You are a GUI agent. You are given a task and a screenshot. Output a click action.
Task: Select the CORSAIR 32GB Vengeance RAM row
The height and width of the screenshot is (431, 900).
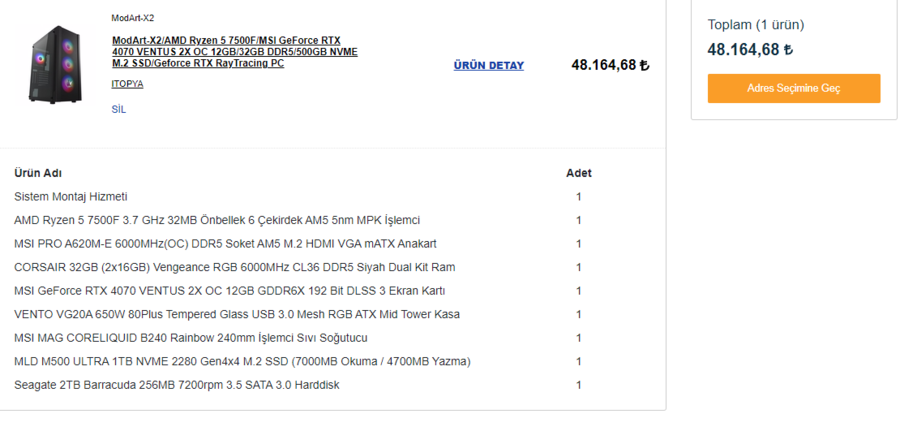coord(234,267)
